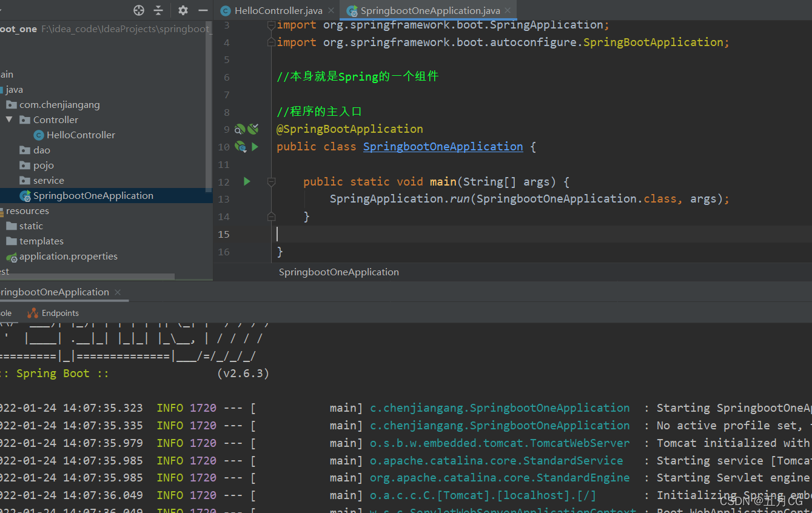Click o.a.c.c.C.[Tomcat].[localhost].[/] console entry
812x513 pixels.
click(483, 495)
